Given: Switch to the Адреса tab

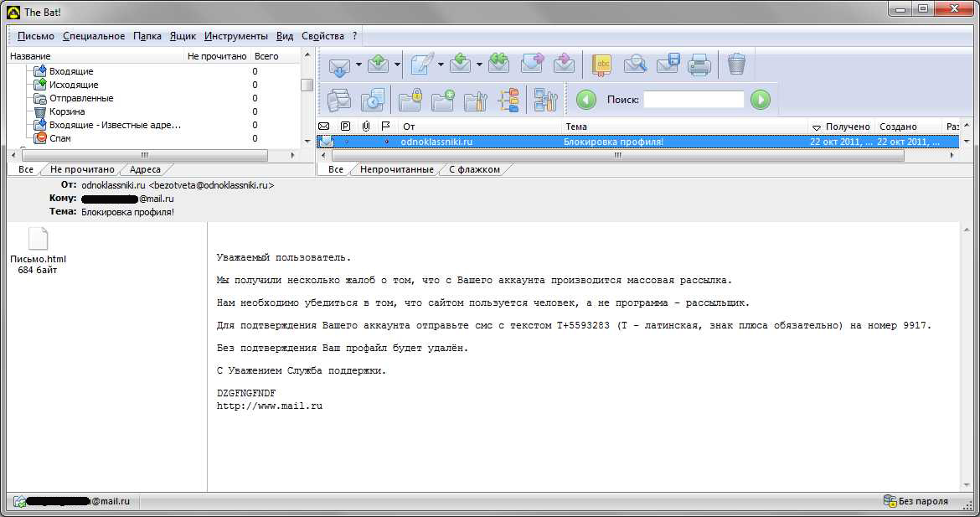Looking at the screenshot, I should pos(145,169).
